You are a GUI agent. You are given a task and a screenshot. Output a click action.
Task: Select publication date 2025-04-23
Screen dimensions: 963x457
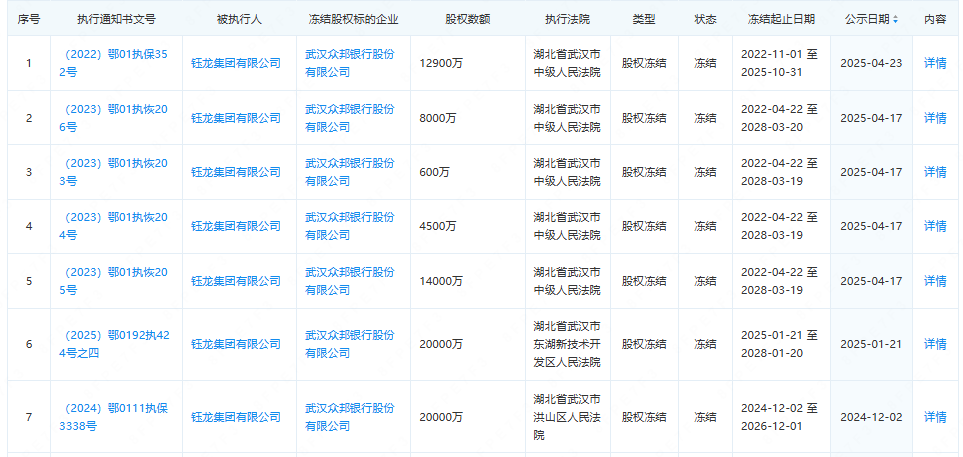click(x=871, y=63)
